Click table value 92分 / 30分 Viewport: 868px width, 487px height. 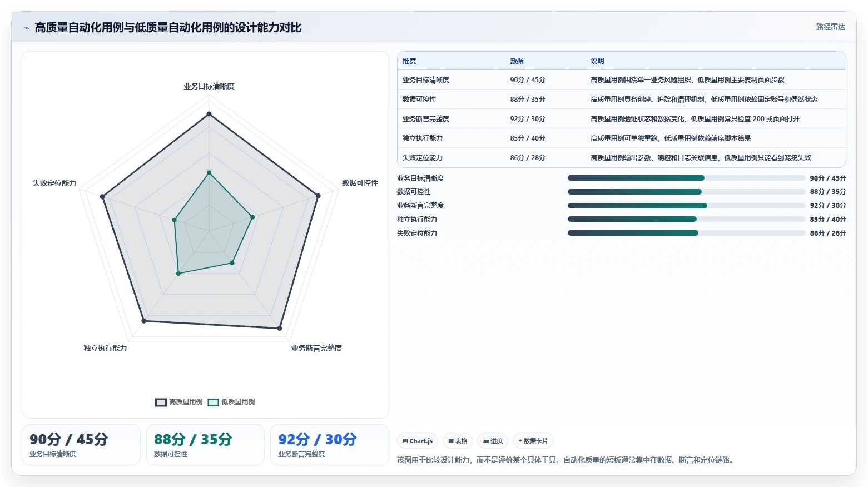[528, 119]
